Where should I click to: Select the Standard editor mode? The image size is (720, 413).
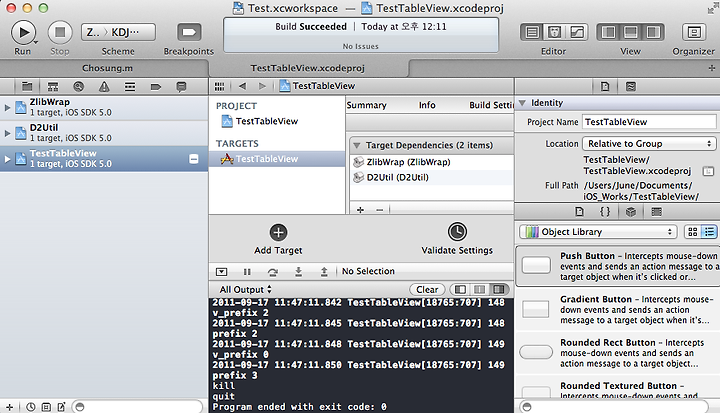pos(532,32)
